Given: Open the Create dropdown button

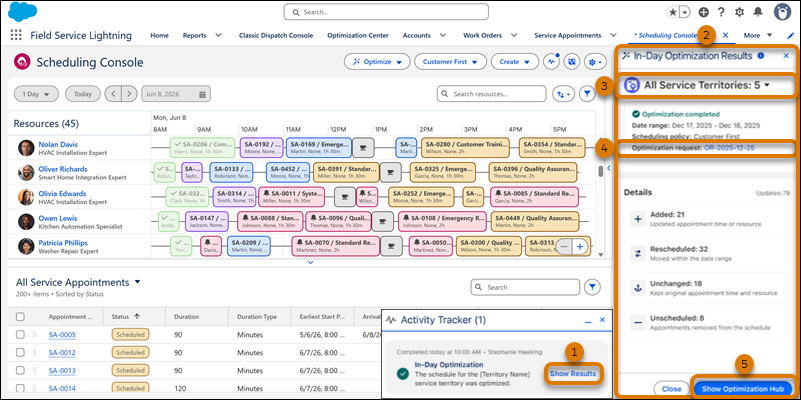Looking at the screenshot, I should click(x=514, y=61).
